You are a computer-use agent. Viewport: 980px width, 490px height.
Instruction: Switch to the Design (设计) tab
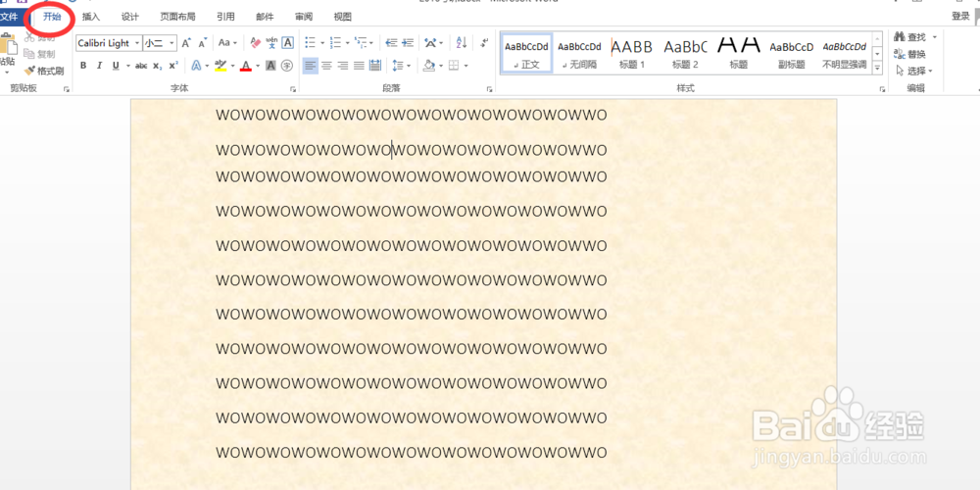130,17
